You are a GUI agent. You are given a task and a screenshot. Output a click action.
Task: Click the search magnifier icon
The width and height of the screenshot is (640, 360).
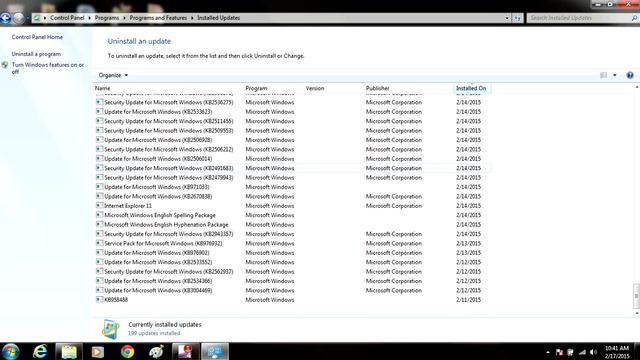click(x=634, y=18)
